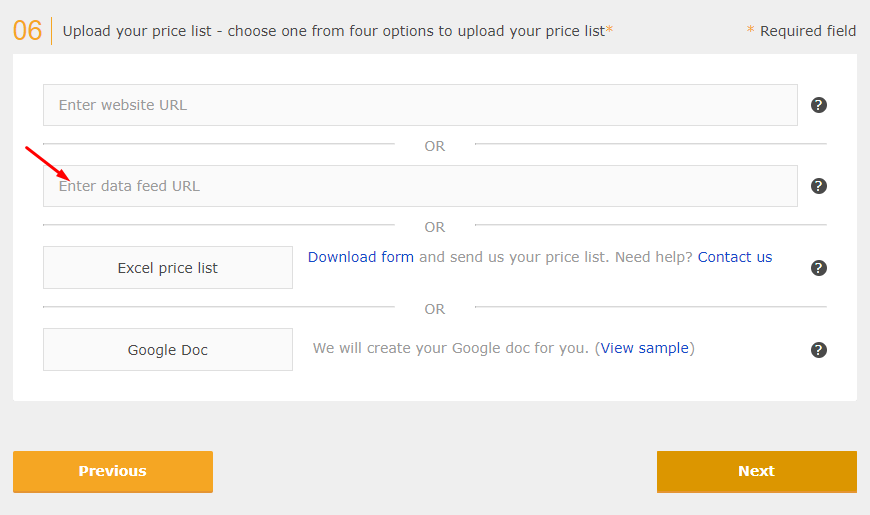Select the OR divider below data feed field

click(434, 227)
